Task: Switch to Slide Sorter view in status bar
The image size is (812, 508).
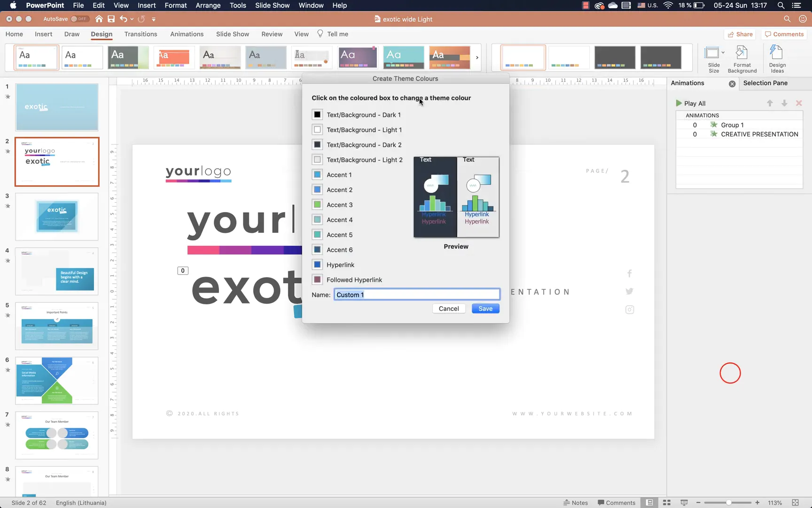Action: point(666,502)
